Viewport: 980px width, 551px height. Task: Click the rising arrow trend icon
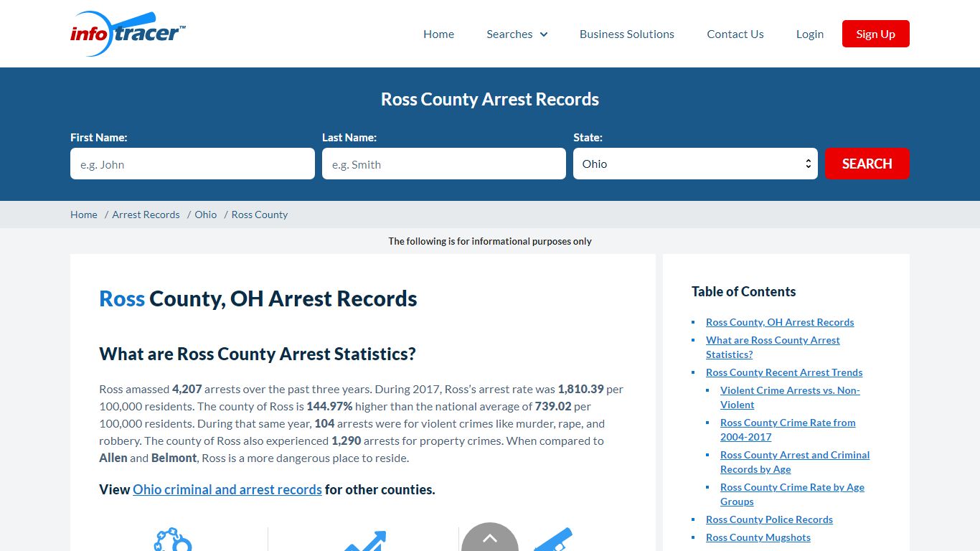pyautogui.click(x=365, y=541)
